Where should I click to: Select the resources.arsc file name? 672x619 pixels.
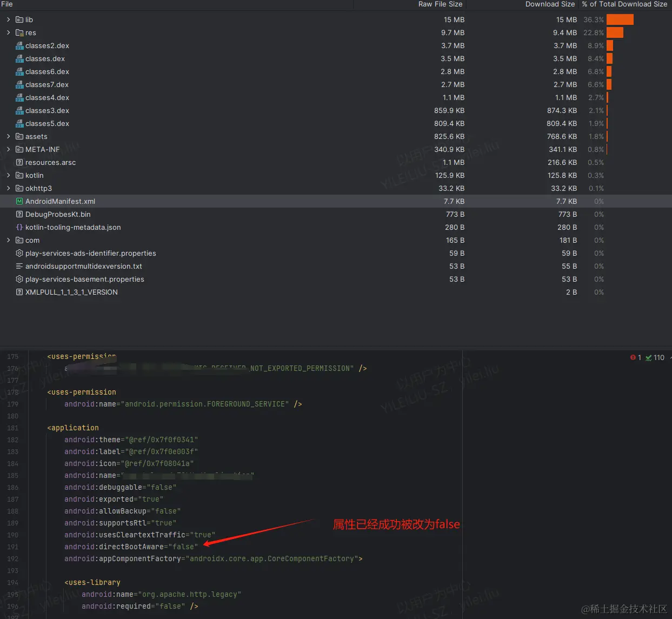tap(50, 162)
